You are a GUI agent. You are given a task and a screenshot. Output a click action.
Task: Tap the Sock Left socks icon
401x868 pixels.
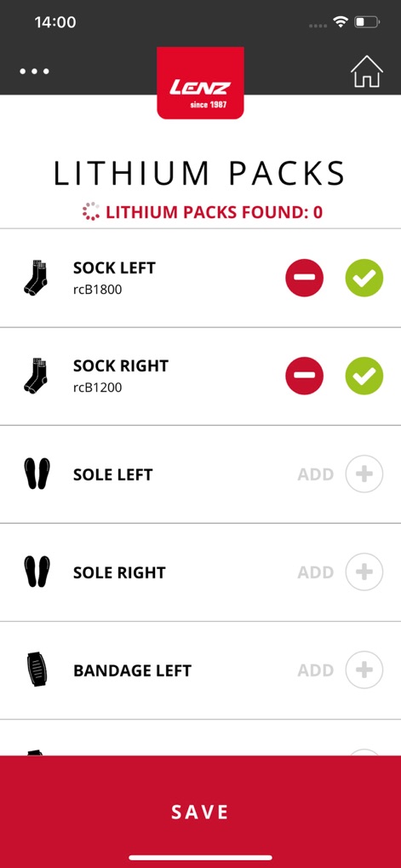[36, 278]
